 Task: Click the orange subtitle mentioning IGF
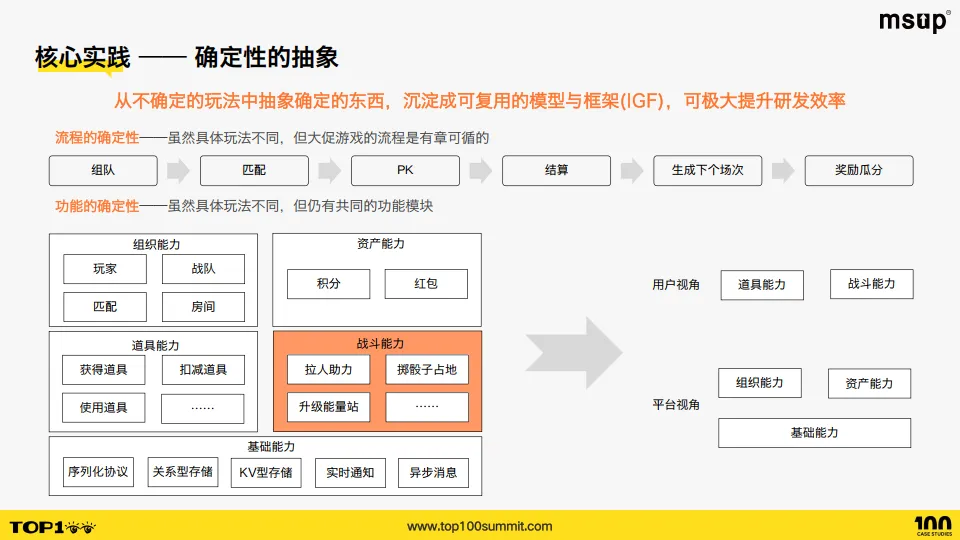(x=479, y=100)
